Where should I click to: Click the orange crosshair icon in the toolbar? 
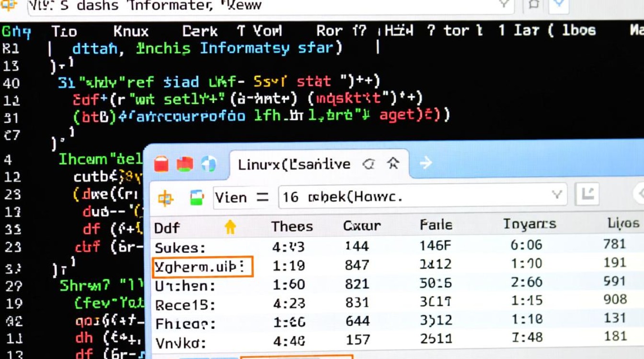coord(165,197)
